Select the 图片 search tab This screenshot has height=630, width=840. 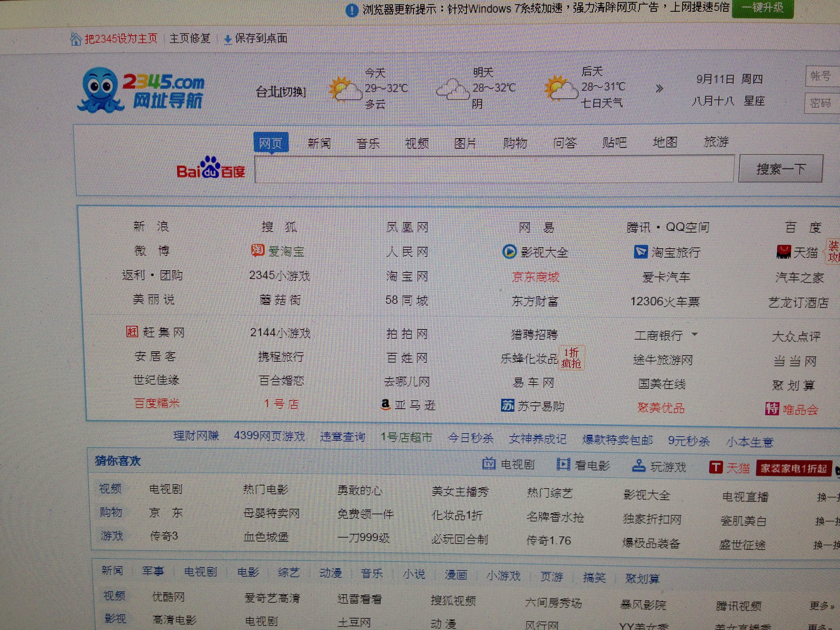point(465,143)
